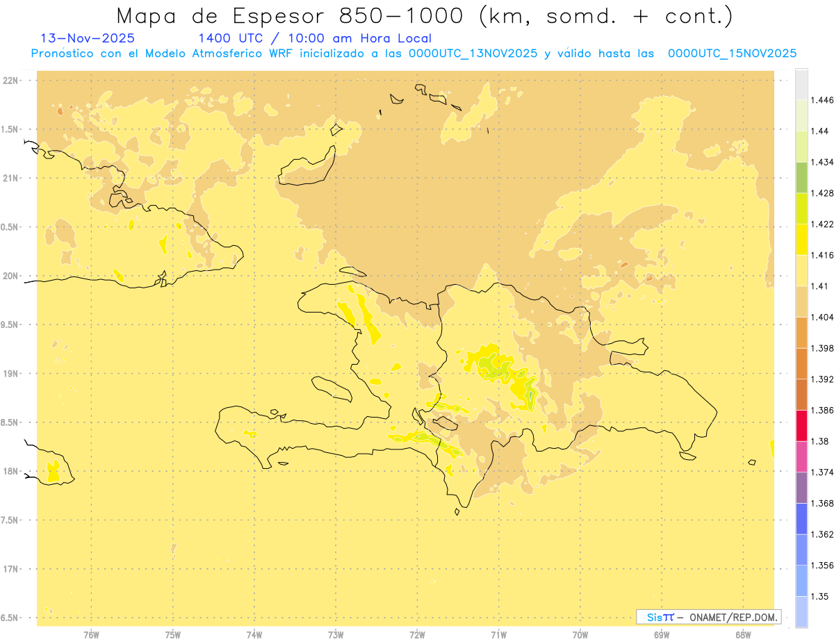Click the legend value "1.404"
The image size is (834, 644).
(x=822, y=317)
